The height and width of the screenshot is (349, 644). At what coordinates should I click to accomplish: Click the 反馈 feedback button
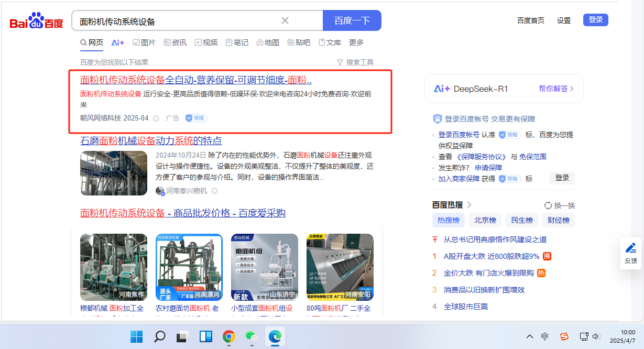coord(631,253)
